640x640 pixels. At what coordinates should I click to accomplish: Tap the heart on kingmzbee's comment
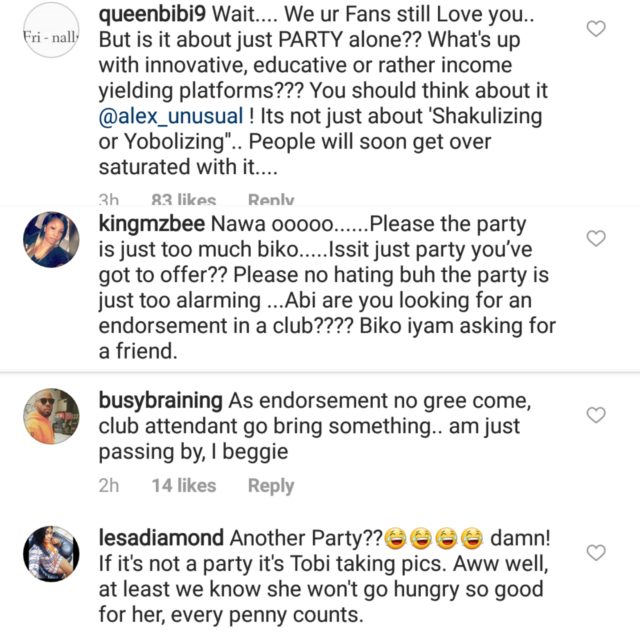tap(596, 238)
